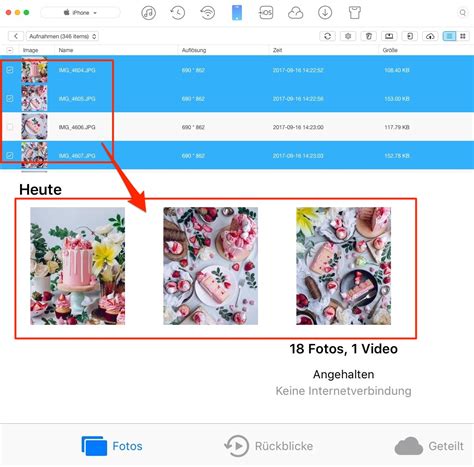Go back with the left arrow button
The height and width of the screenshot is (467, 474).
point(16,36)
